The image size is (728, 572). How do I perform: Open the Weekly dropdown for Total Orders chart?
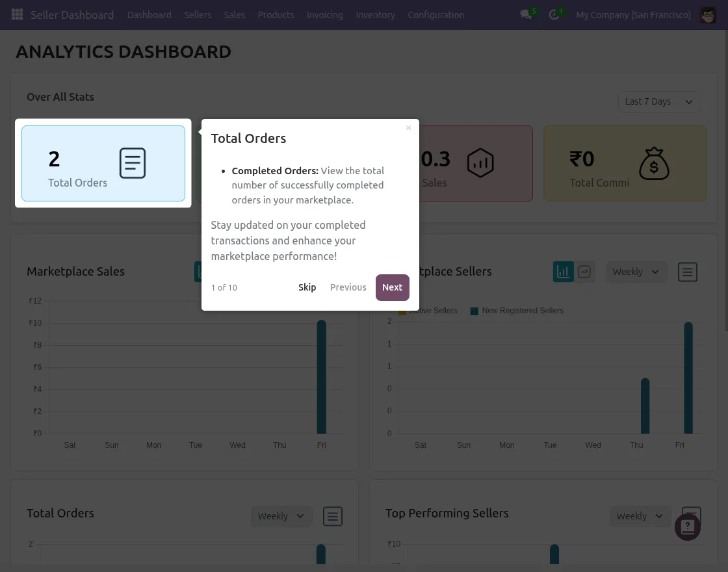[281, 516]
